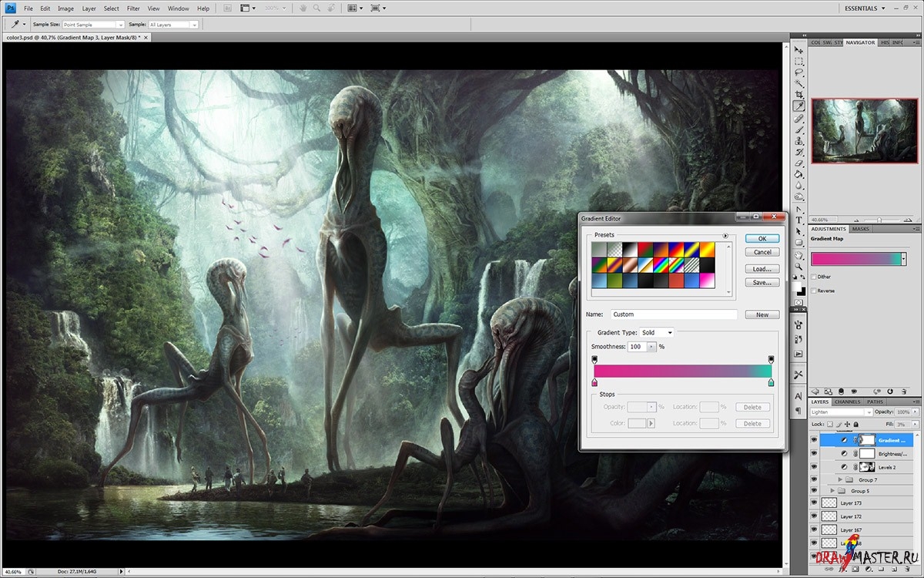Image resolution: width=924 pixels, height=578 pixels.
Task: Open the Paragraph panel icon
Action: (x=798, y=409)
